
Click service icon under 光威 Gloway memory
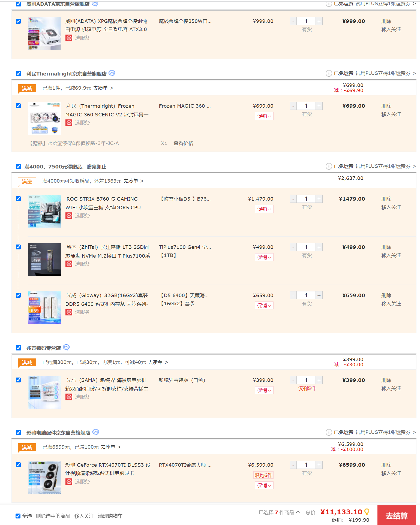point(69,312)
